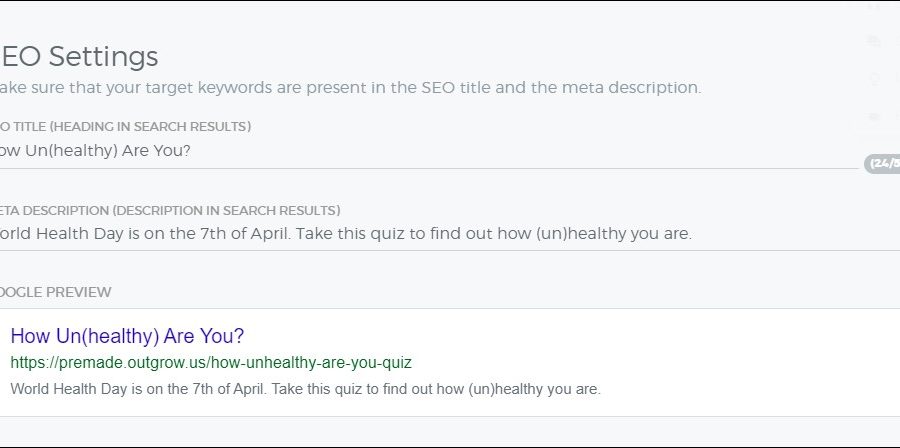Click the SEO title character count badge
The height and width of the screenshot is (448, 900).
click(x=882, y=163)
